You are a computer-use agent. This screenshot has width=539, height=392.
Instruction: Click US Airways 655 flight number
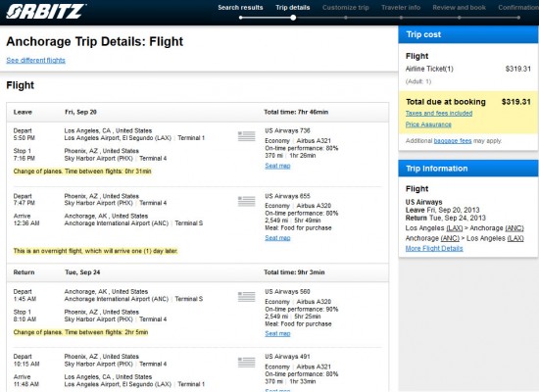click(x=287, y=196)
